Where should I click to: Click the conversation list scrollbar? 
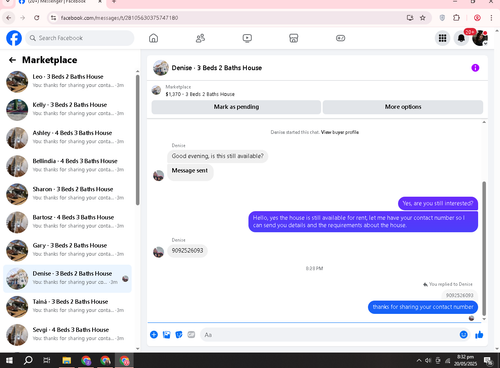coord(138,140)
